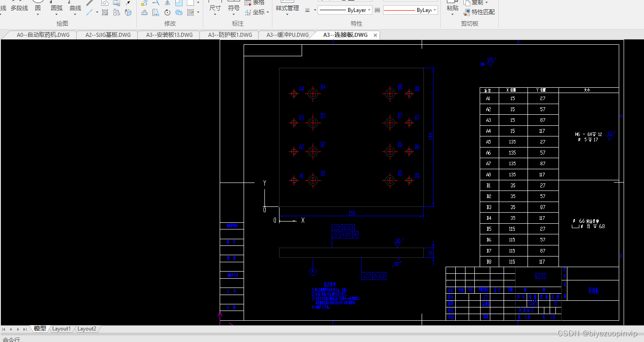Expand the 曲线 curve tool dropdown

75,15
